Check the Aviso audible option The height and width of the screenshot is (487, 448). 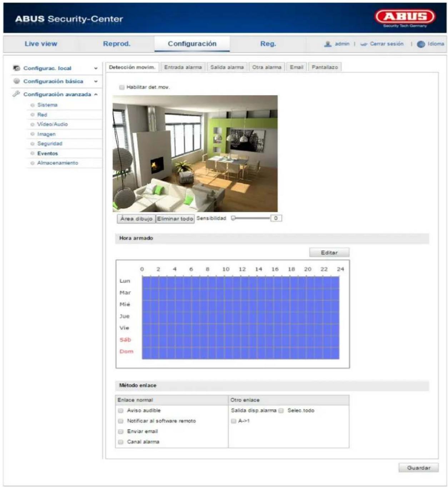click(x=121, y=410)
